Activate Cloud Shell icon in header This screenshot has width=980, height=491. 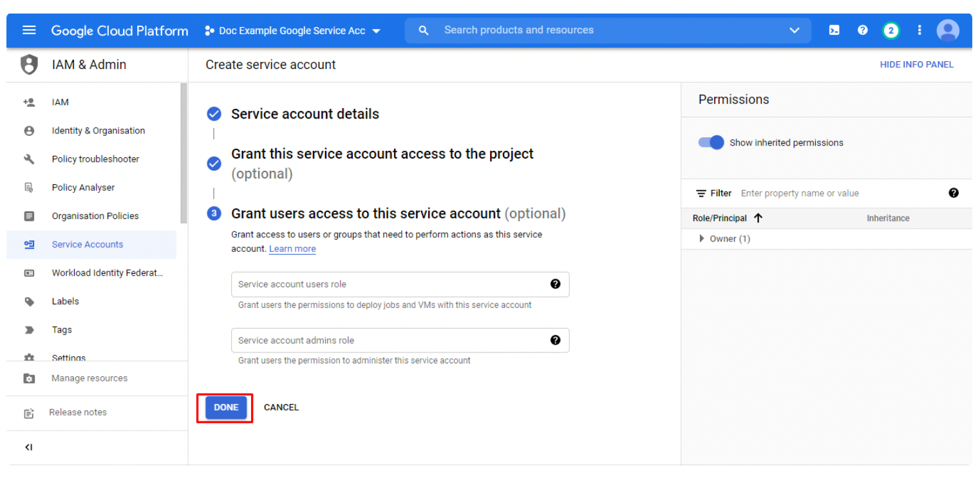point(834,30)
